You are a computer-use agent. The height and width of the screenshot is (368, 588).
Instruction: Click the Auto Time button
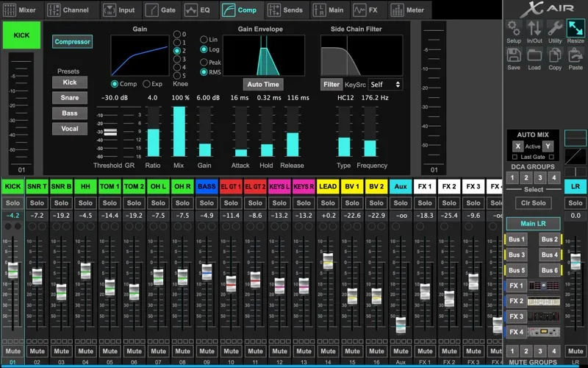pyautogui.click(x=263, y=84)
